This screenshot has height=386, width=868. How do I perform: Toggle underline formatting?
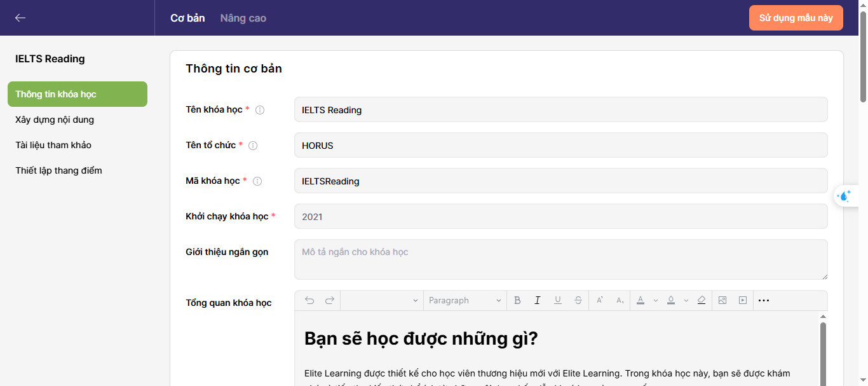(558, 300)
